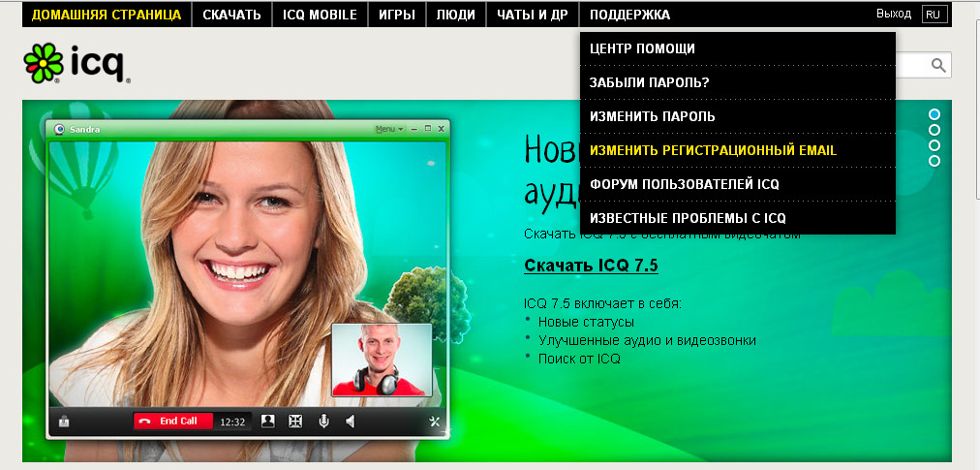Choose ФОРУМ ПОЛЬЗОВАТЕЛЕЙ ICQ entry
980x470 pixels.
click(x=738, y=184)
